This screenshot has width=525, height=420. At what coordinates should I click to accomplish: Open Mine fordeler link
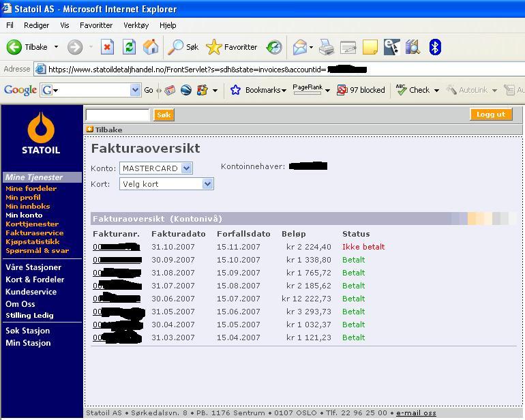(31, 188)
